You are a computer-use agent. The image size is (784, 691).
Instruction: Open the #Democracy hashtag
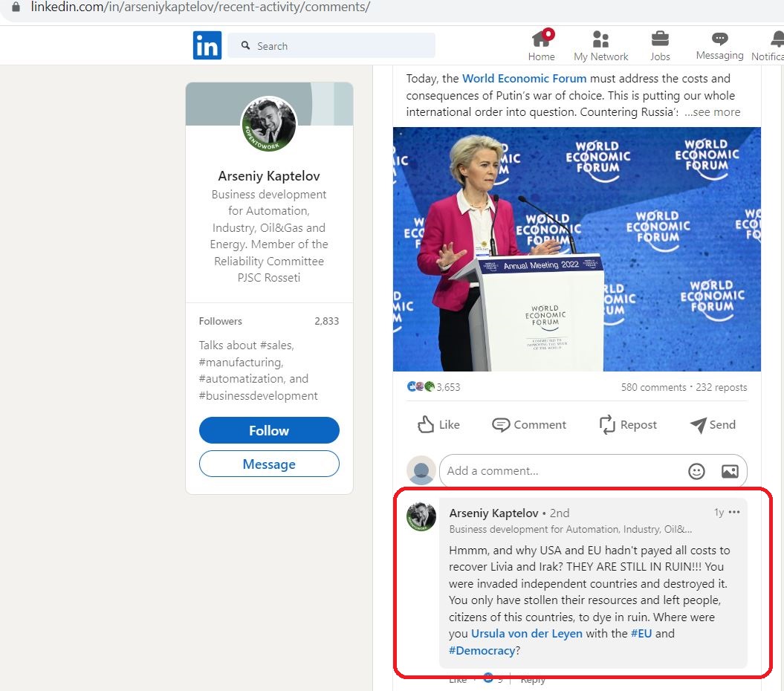(x=482, y=650)
